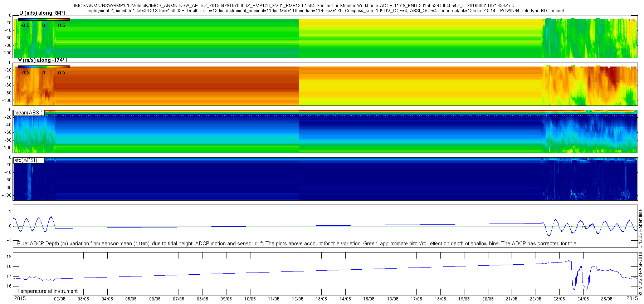This screenshot has height=304, width=644.
Task: Click the 'mean(ABSI)' panel label
Action: click(x=28, y=113)
